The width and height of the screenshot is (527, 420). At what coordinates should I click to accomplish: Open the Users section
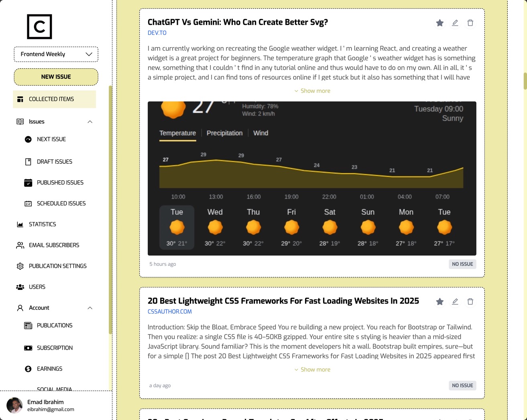point(37,287)
